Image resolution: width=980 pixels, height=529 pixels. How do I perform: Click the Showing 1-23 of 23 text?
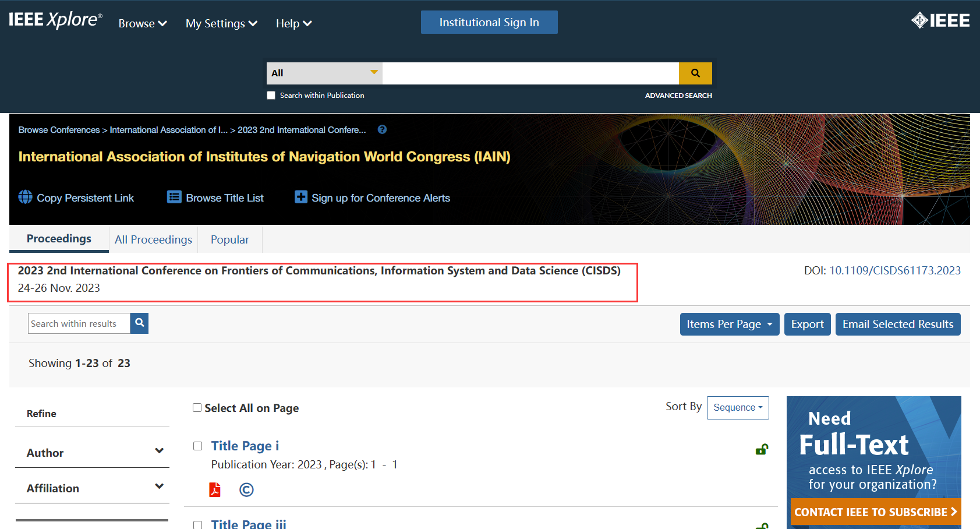[x=79, y=363]
